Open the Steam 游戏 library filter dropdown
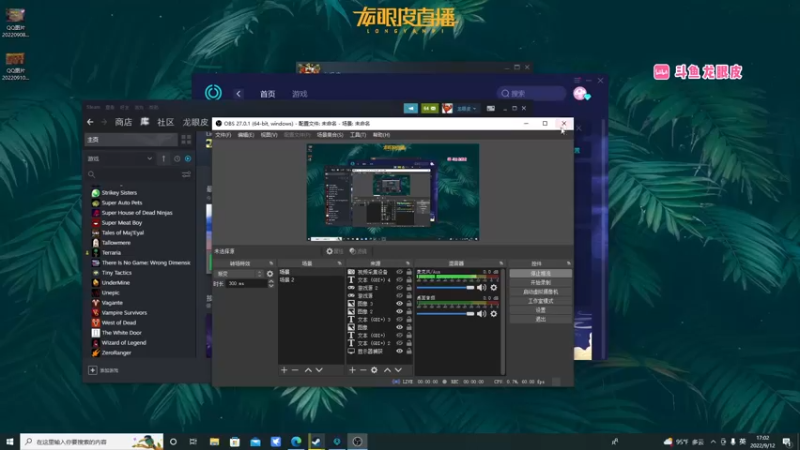The width and height of the screenshot is (800, 450). (x=120, y=159)
